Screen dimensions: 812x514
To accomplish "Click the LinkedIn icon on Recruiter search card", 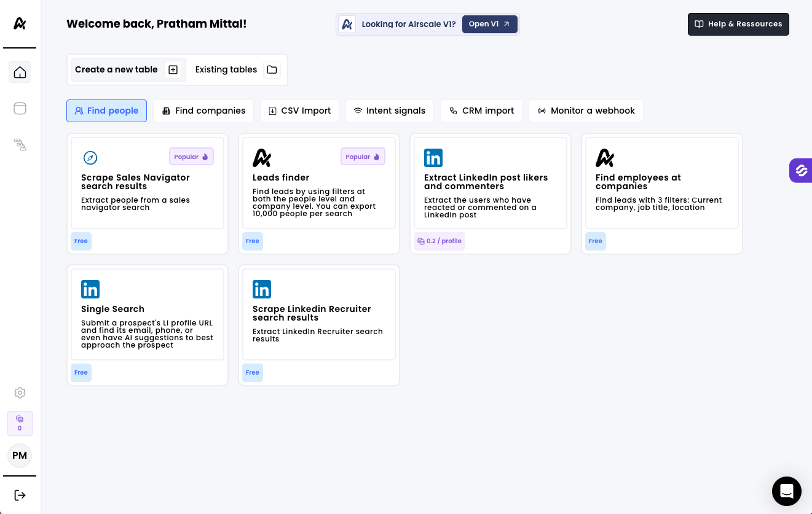I will pyautogui.click(x=262, y=289).
